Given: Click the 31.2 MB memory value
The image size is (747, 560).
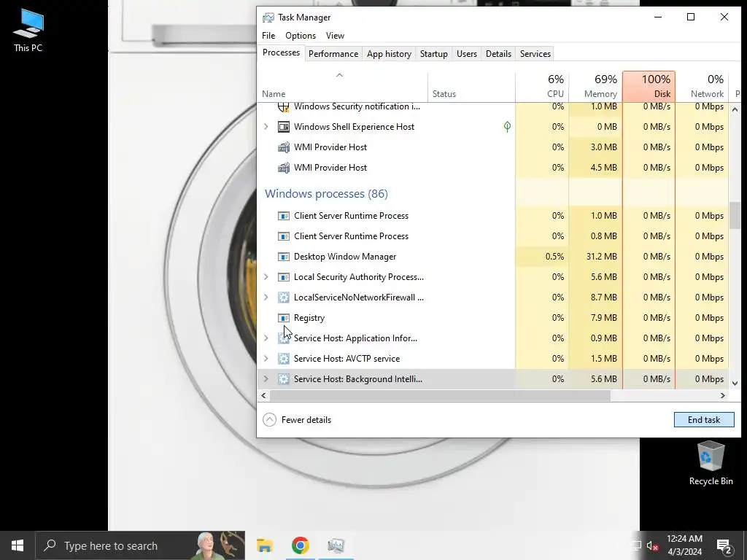Looking at the screenshot, I should [602, 257].
